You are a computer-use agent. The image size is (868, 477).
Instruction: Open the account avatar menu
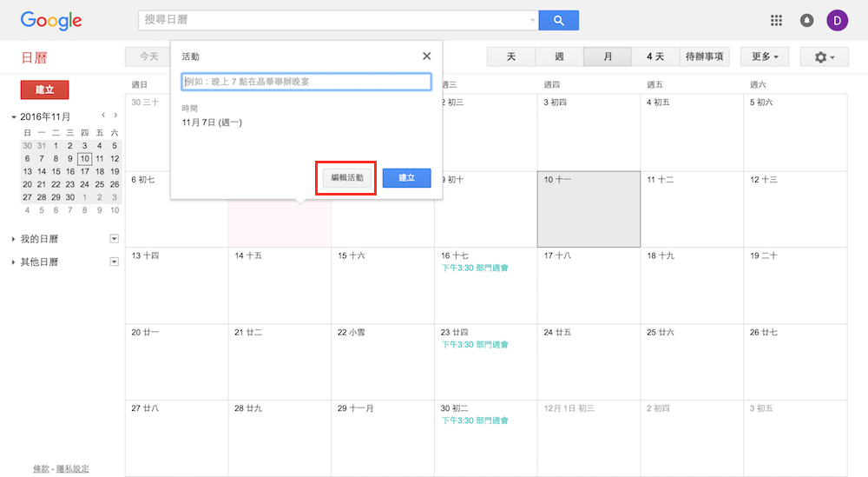837,20
